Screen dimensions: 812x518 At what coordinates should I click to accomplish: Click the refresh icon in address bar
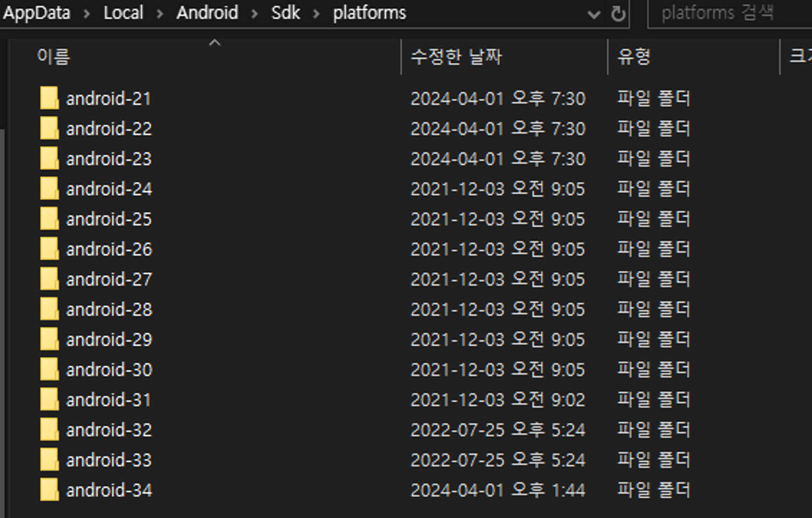(x=618, y=14)
